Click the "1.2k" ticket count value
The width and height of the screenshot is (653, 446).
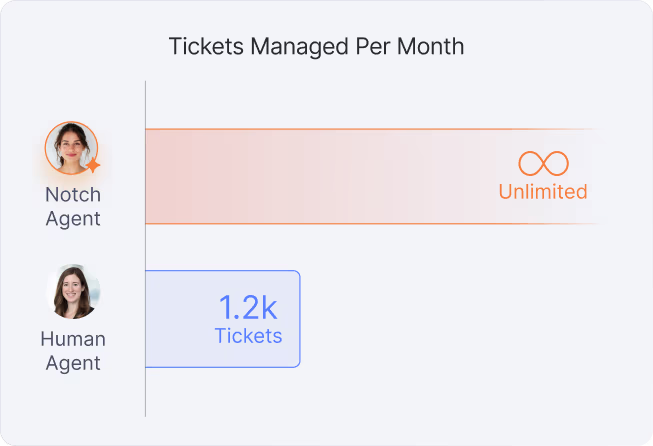pos(250,307)
